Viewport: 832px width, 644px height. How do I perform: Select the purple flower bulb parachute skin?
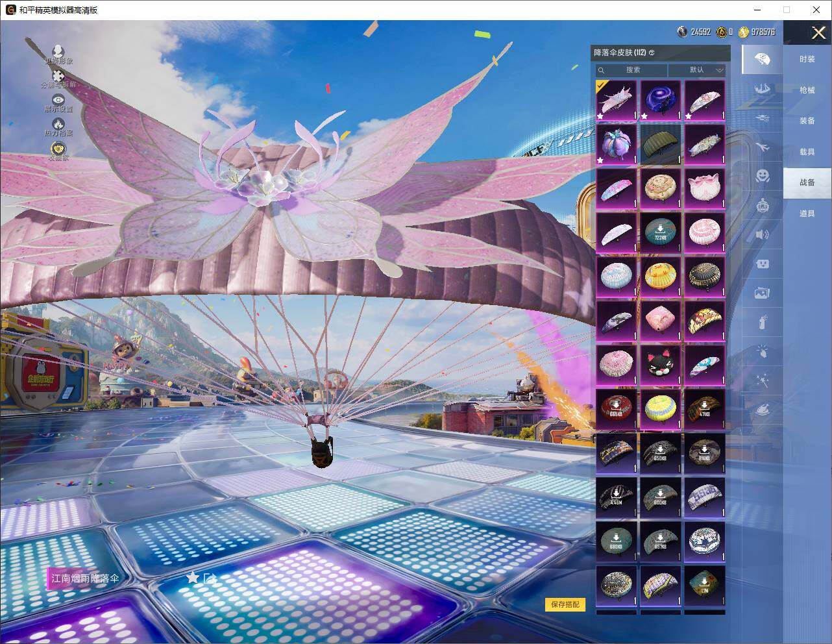pyautogui.click(x=617, y=144)
